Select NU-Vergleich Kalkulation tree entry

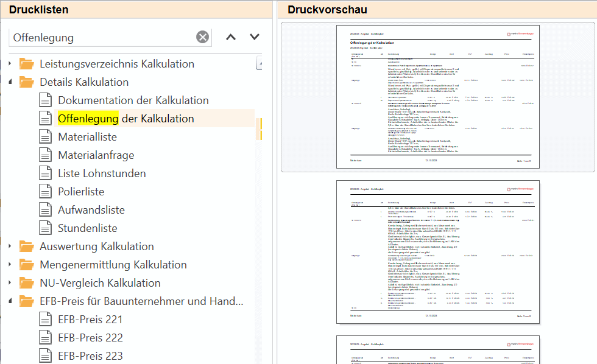click(x=100, y=282)
